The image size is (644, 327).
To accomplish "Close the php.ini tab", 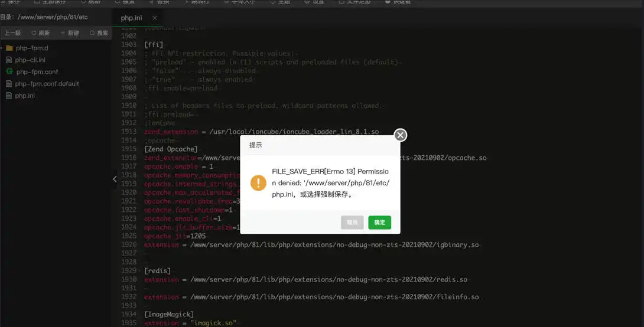I will click(154, 18).
